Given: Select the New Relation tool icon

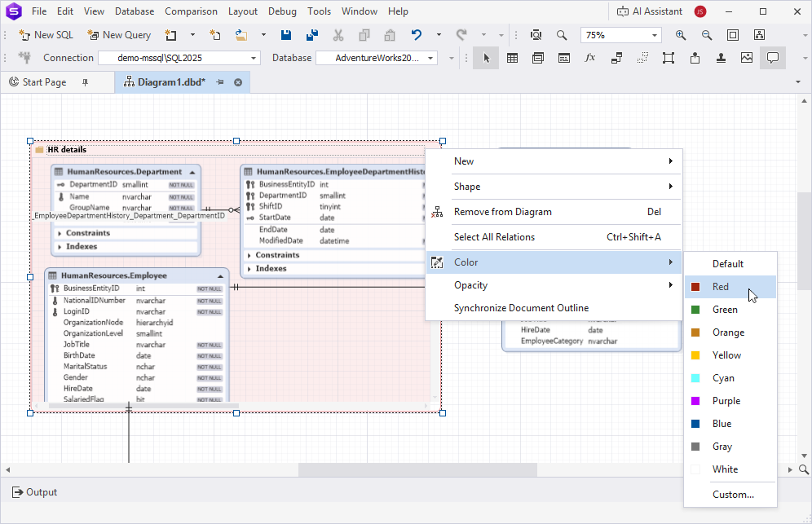Looking at the screenshot, I should coord(616,58).
